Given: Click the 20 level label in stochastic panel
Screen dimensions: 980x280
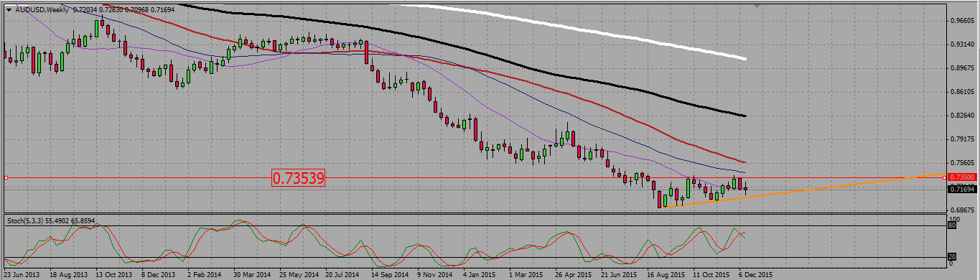Looking at the screenshot, I should tap(952, 256).
